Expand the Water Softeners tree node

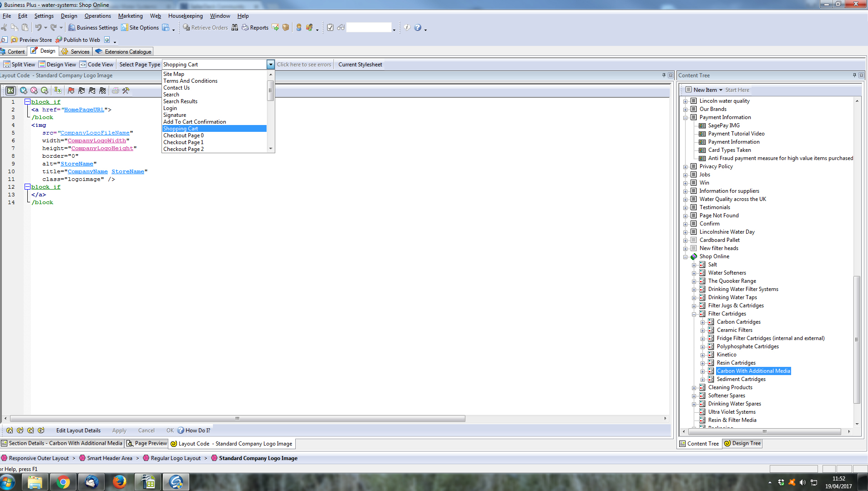(694, 273)
